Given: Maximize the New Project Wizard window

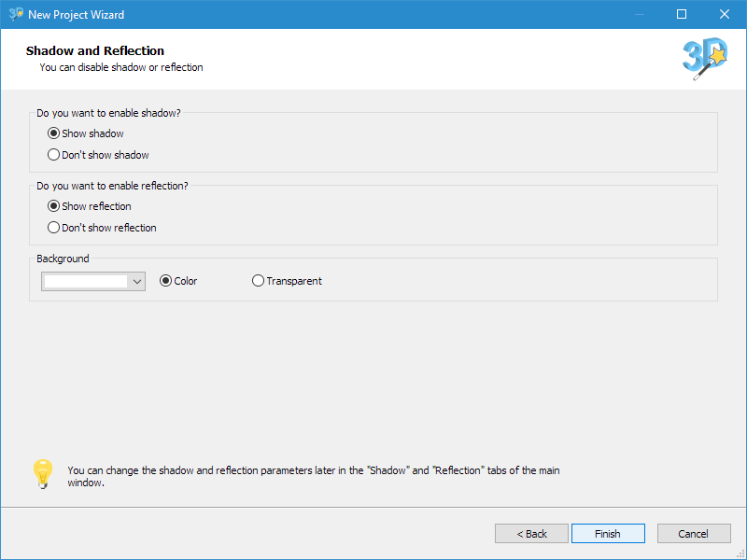Looking at the screenshot, I should [x=682, y=14].
